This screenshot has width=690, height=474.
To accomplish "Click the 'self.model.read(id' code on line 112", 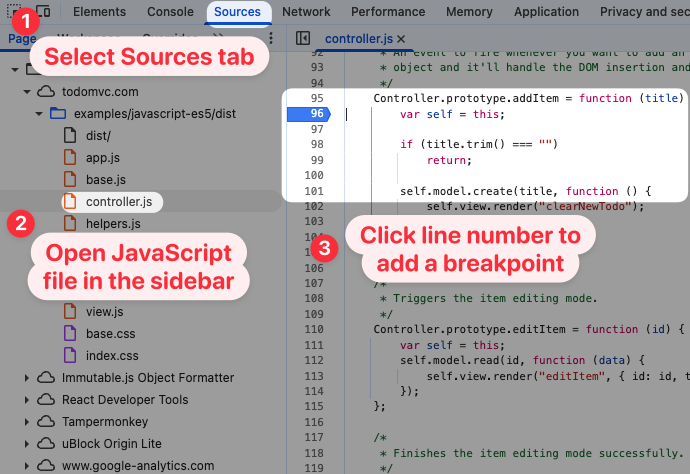I will [x=462, y=360].
